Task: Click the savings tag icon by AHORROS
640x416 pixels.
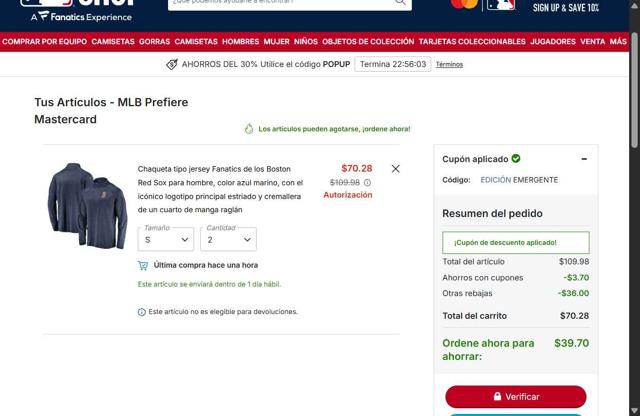Action: pyautogui.click(x=172, y=65)
